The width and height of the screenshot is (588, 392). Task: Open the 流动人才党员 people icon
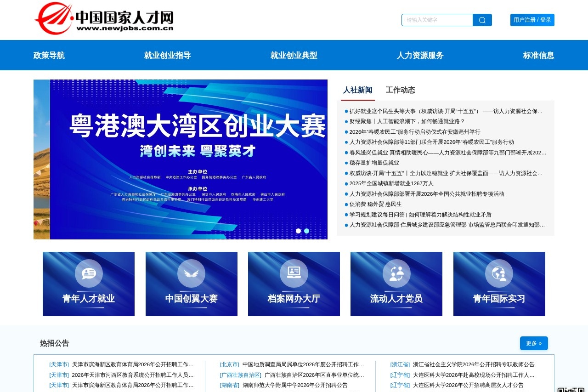[x=396, y=273]
